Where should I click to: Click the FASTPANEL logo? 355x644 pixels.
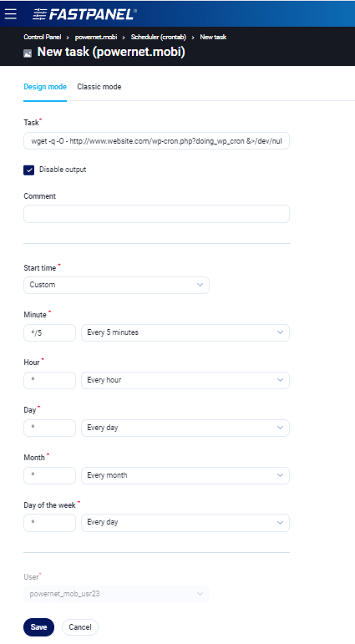tap(84, 14)
